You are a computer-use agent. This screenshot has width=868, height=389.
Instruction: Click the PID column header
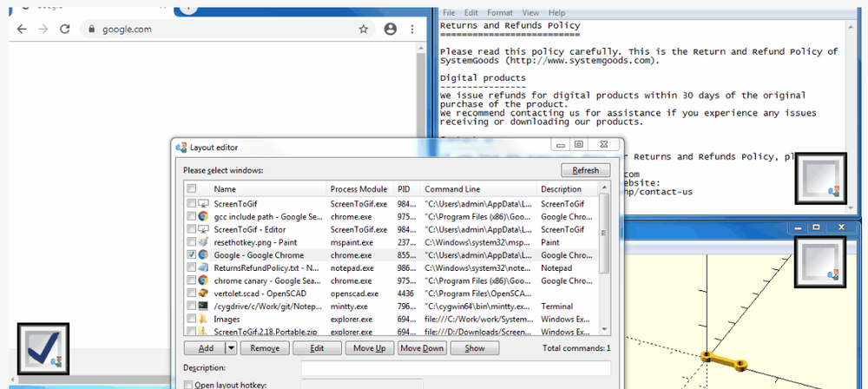[406, 189]
